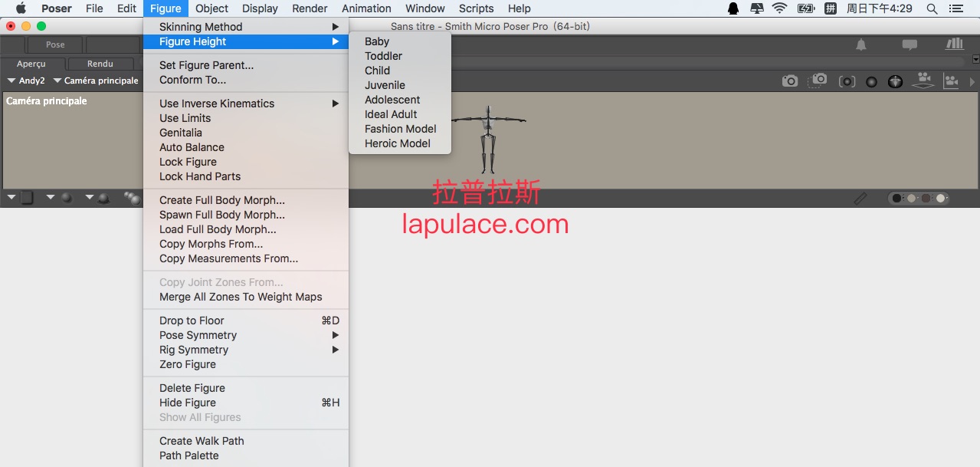Toggle Lock Hand Parts

click(x=246, y=176)
